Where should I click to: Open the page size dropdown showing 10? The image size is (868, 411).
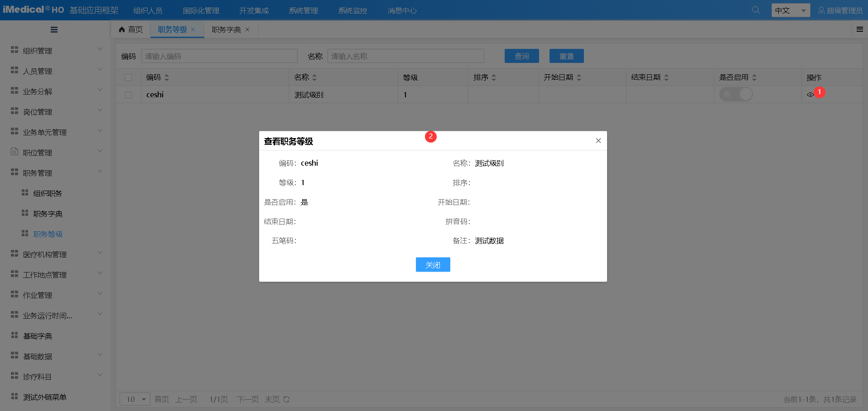(135, 399)
